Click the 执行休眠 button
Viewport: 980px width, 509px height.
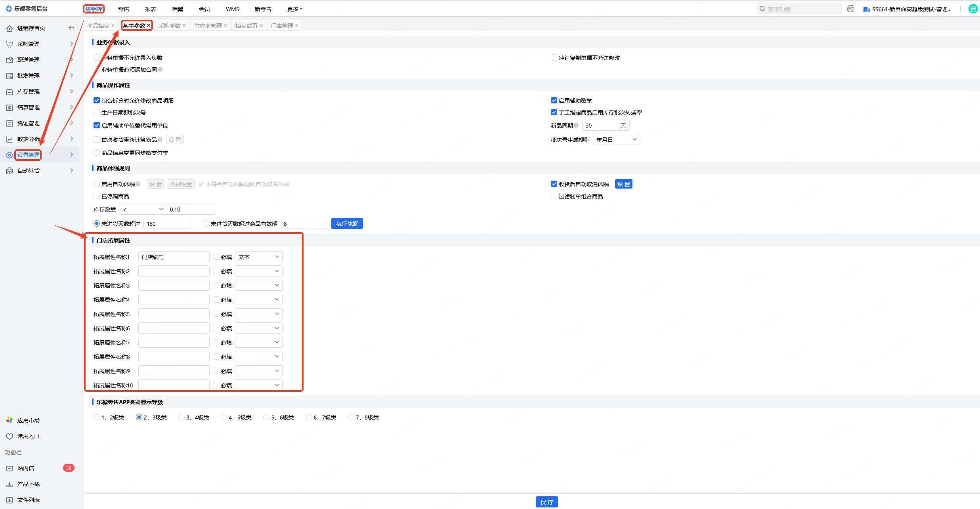(x=347, y=223)
